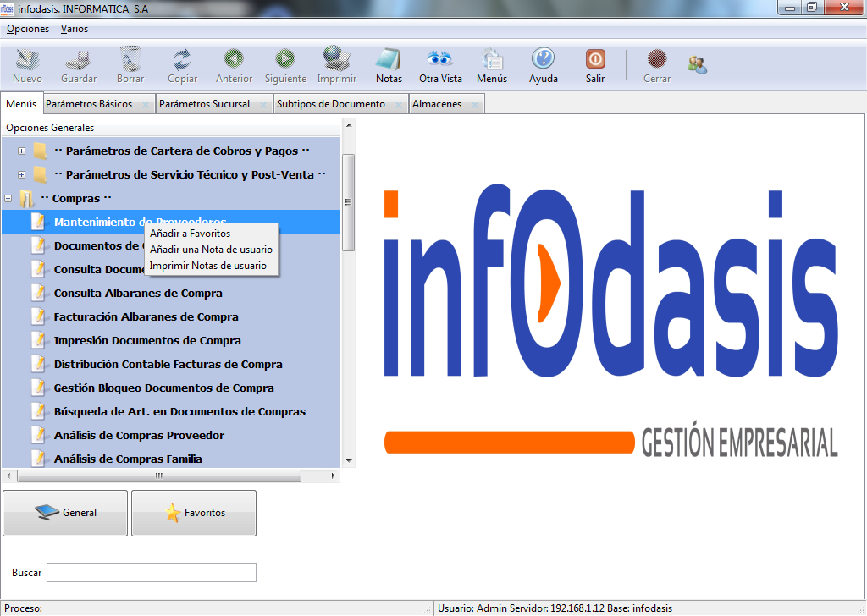
Task: Select Facturación Albaranes de Compra
Action: [146, 316]
